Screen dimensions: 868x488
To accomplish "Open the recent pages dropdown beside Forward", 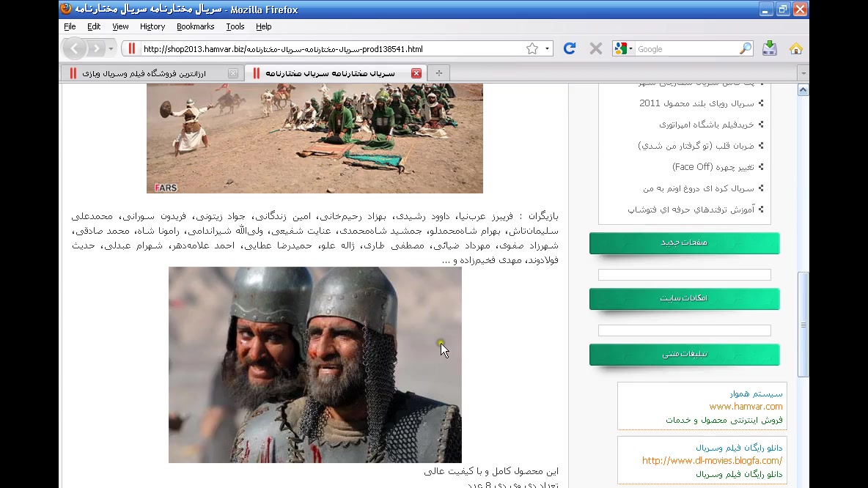I will 110,48.
